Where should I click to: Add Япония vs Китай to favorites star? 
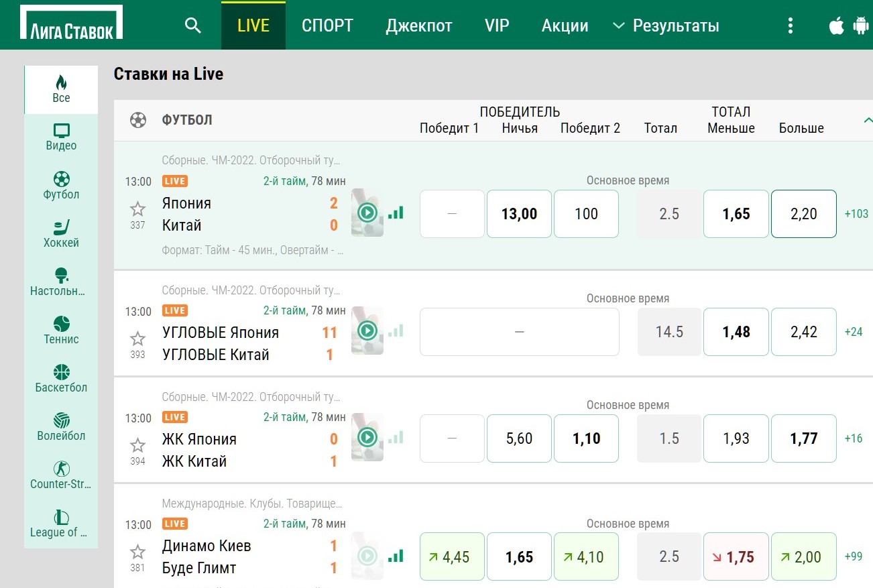[137, 209]
